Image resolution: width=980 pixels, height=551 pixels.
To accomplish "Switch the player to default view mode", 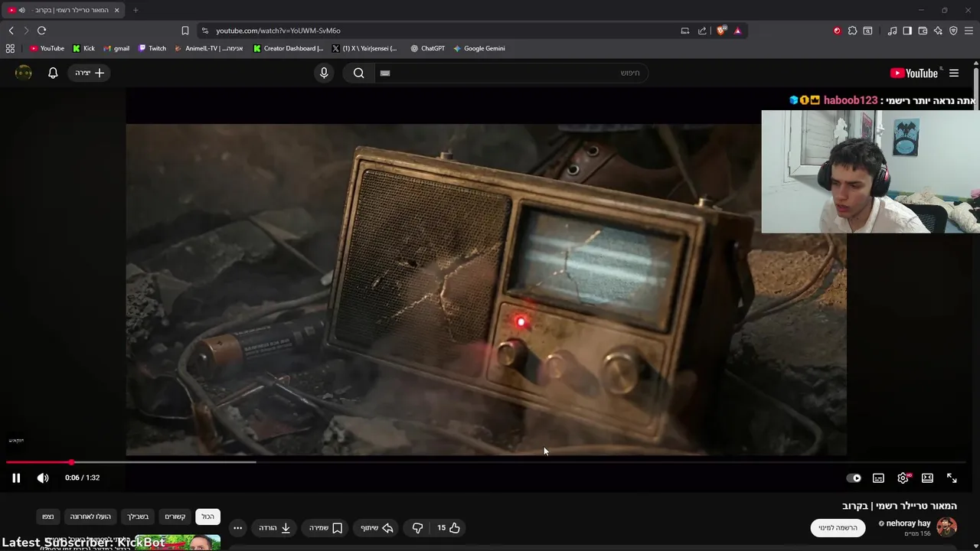I will pos(927,478).
